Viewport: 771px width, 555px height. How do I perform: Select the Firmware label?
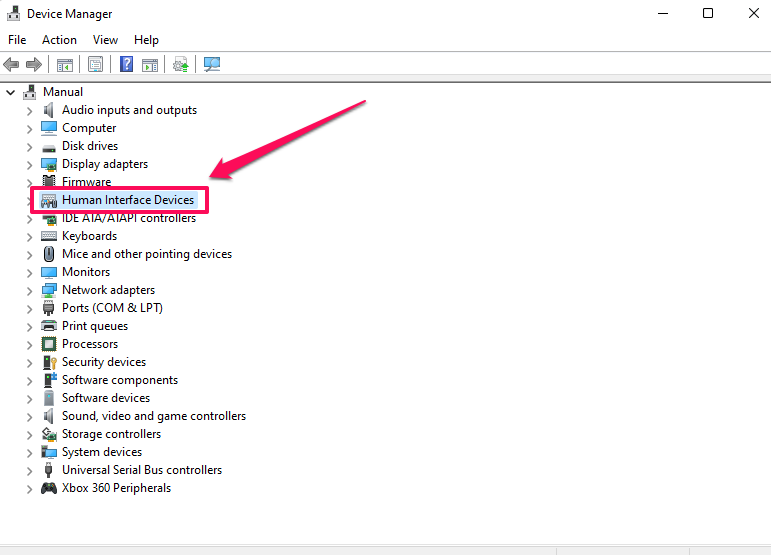click(87, 182)
